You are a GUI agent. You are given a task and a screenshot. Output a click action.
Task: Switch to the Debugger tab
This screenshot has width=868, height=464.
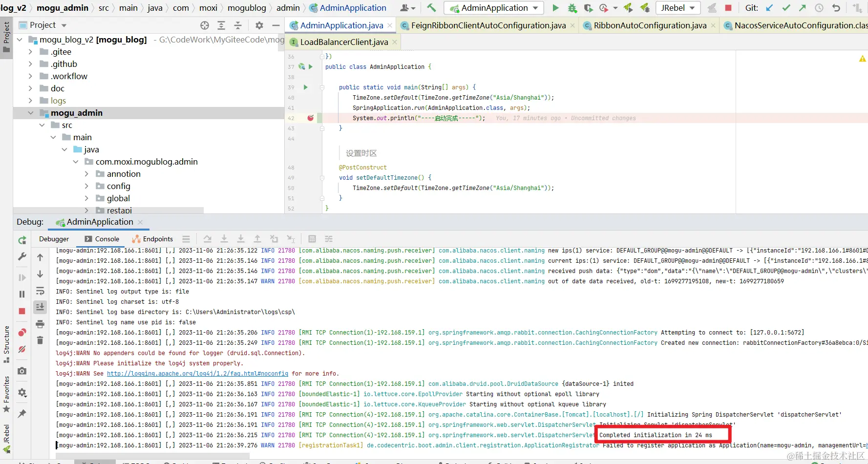(x=54, y=239)
